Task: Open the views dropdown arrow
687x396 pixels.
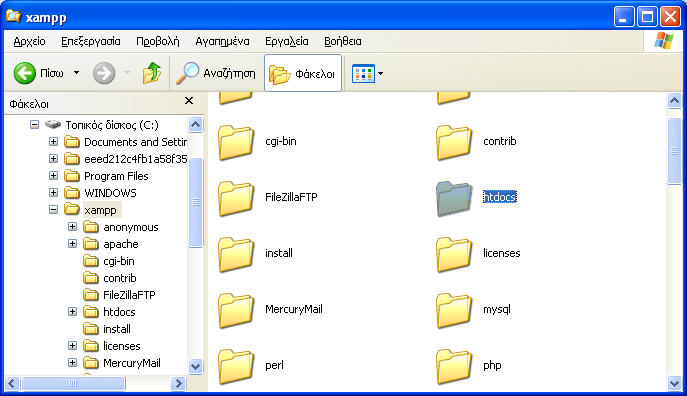Action: point(380,74)
